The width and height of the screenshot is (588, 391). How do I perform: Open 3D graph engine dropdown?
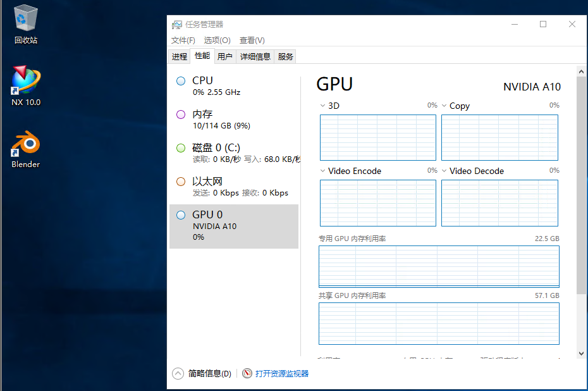[322, 106]
